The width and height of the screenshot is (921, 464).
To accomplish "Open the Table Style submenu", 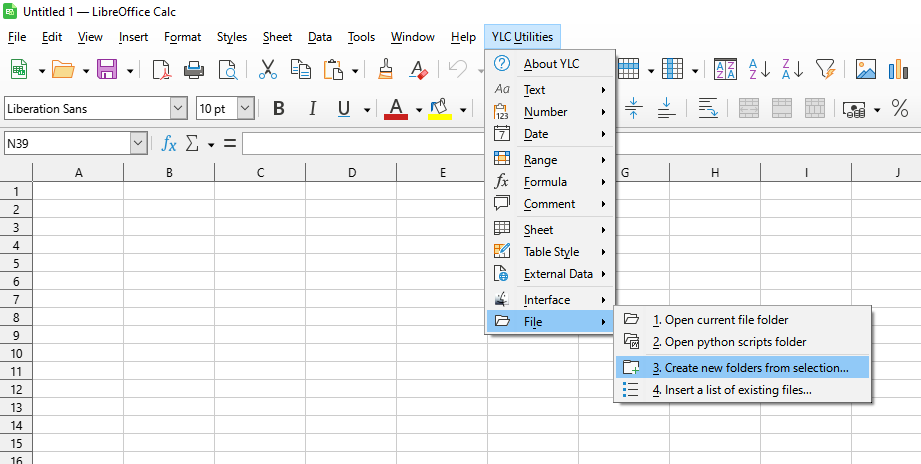I will point(551,252).
